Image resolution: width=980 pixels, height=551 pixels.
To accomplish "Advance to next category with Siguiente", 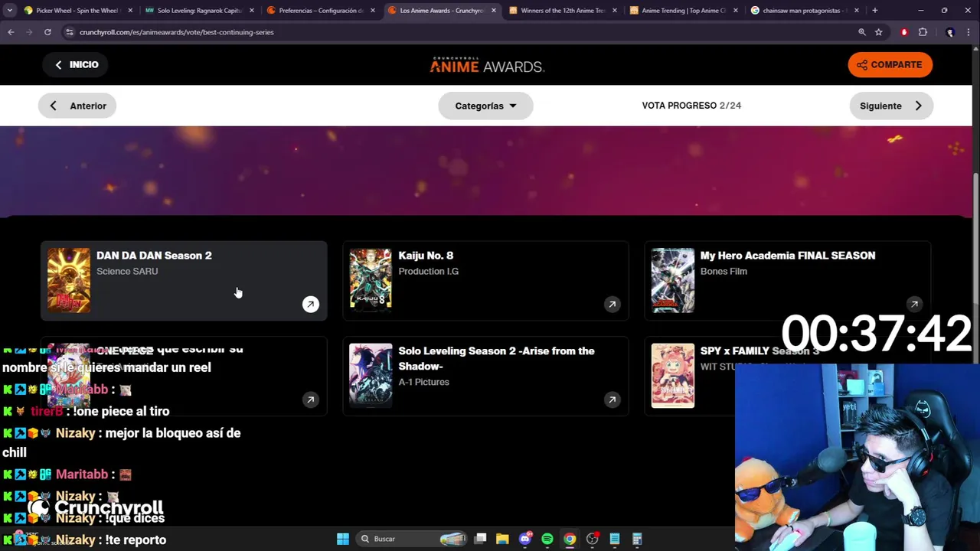I will 891,106.
